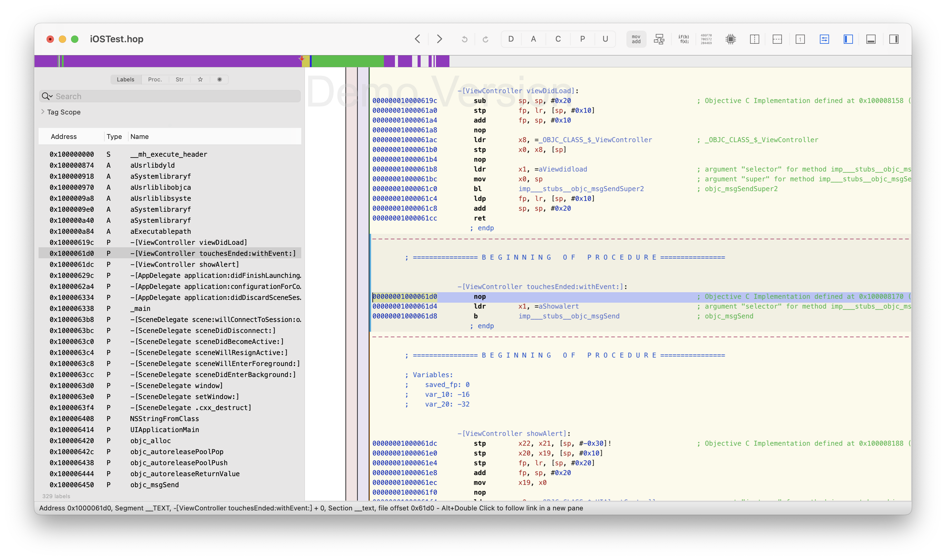Select -[SceneDelegate window] label
This screenshot has height=560, width=946.
[170, 386]
